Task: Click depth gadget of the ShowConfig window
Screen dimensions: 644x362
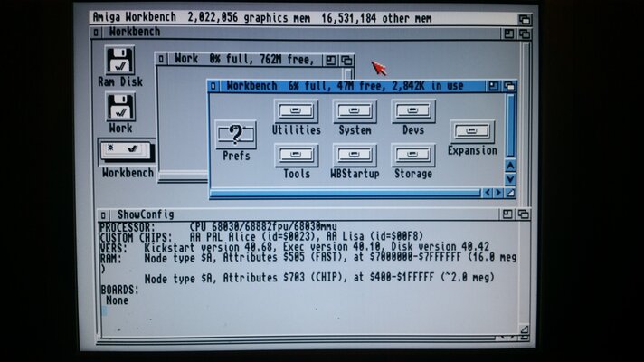Action: [x=522, y=214]
